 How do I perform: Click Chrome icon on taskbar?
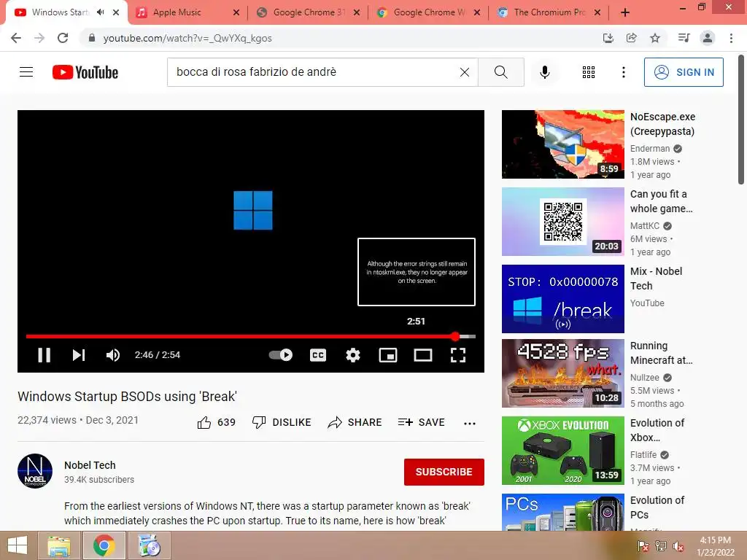pos(104,545)
